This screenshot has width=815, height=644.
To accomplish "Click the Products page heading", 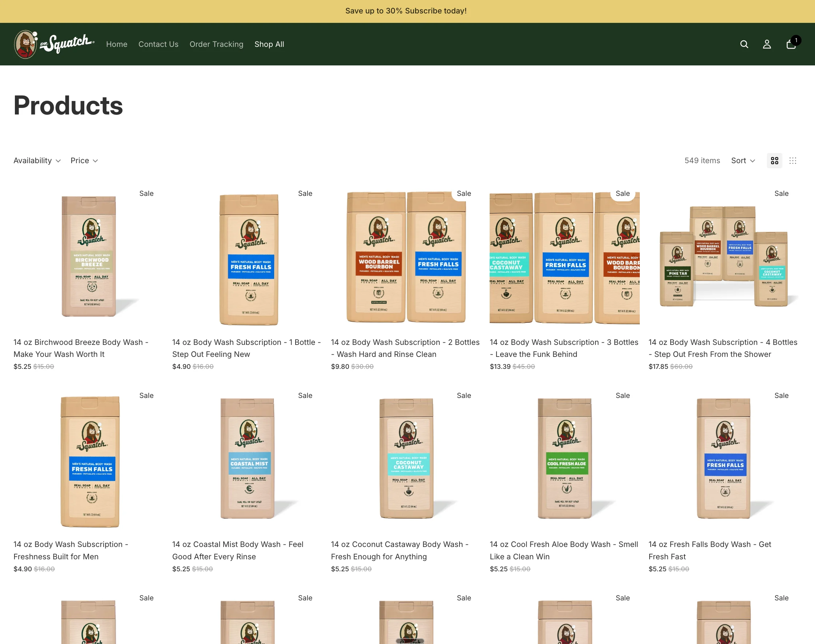I will click(68, 105).
